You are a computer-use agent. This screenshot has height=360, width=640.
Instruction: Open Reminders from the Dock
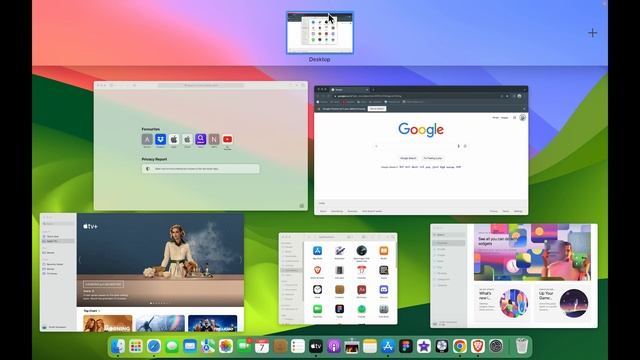(x=298, y=346)
